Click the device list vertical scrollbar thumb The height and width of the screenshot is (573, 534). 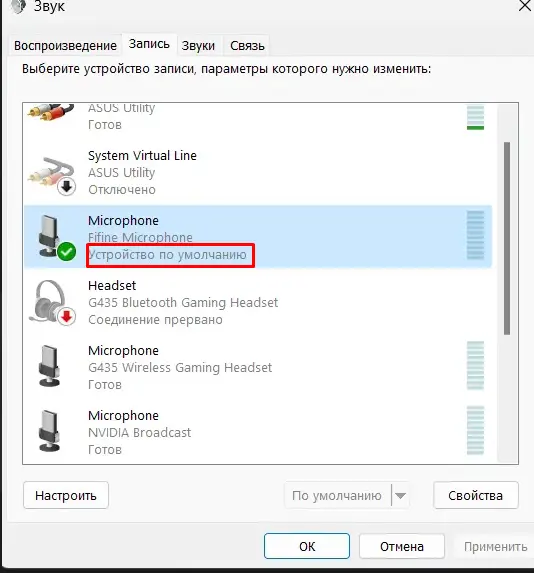(507, 238)
